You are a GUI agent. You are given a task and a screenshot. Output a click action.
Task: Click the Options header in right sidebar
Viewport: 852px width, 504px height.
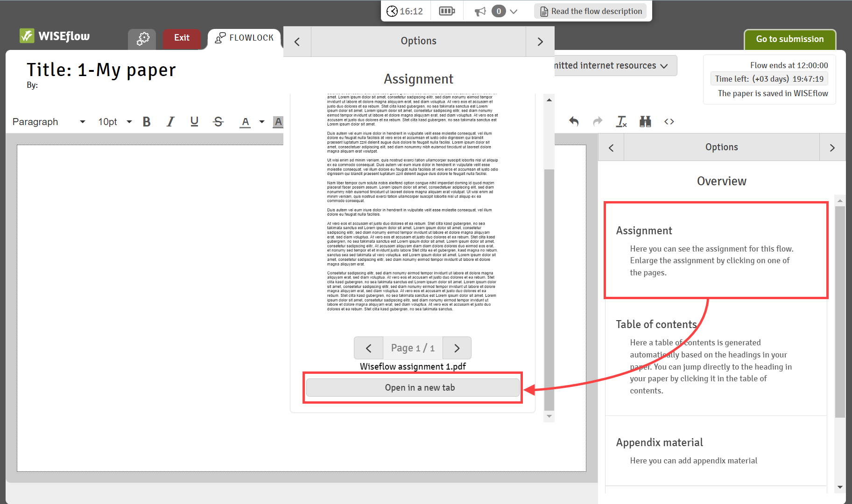721,147
